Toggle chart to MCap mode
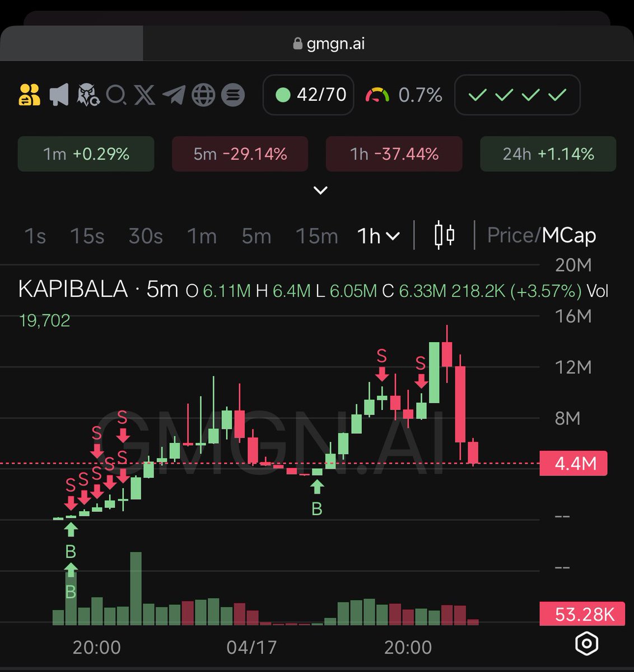Viewport: 634px width, 672px height. pyautogui.click(x=569, y=235)
